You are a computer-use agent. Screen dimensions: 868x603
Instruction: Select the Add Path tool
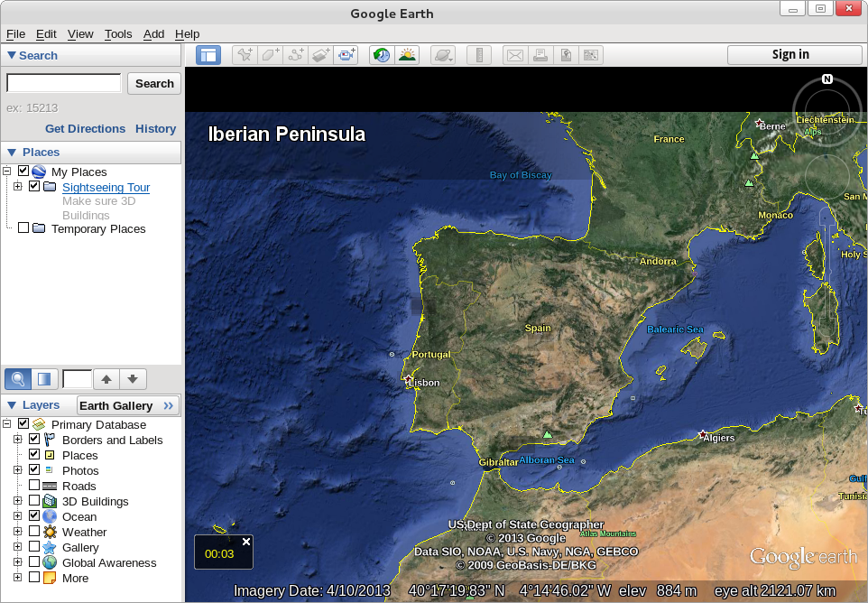coord(295,55)
